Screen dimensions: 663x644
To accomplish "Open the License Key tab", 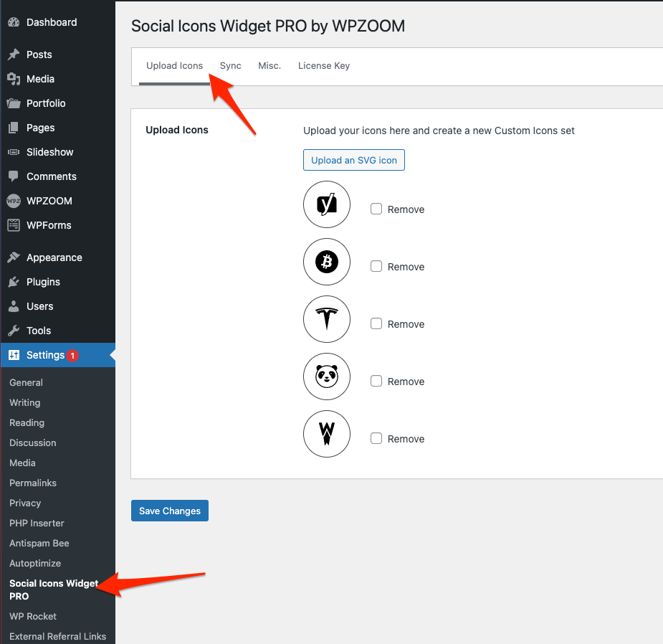I will coord(324,66).
